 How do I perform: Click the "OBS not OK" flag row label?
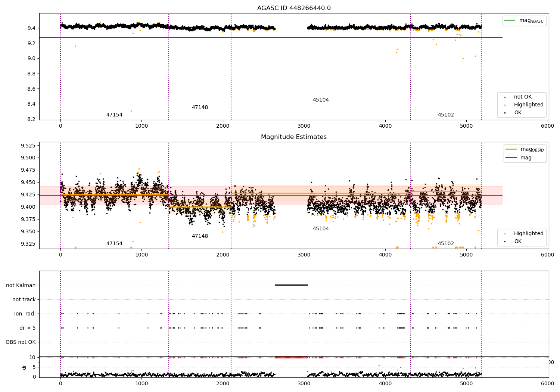coord(21,342)
